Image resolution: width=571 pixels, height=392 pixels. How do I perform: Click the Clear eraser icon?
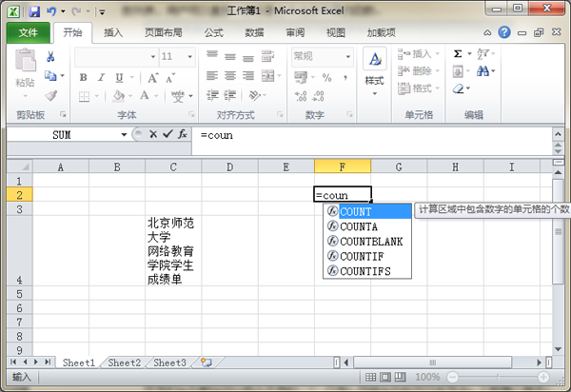[x=459, y=88]
